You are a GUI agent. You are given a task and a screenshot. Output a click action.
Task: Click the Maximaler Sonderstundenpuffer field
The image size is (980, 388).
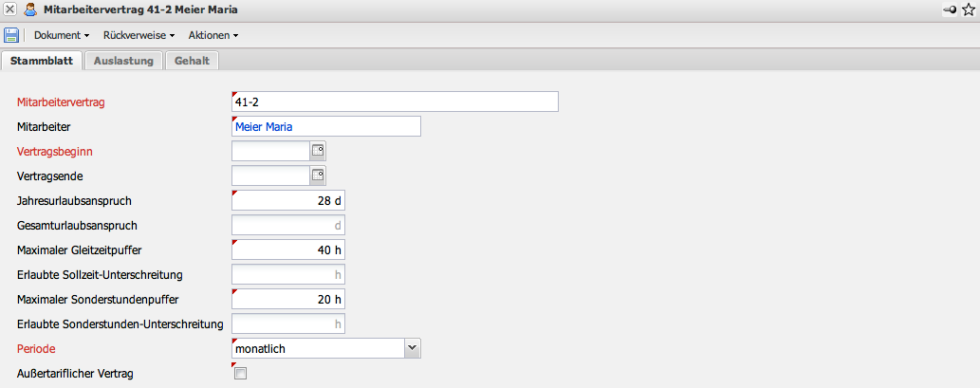pyautogui.click(x=288, y=299)
